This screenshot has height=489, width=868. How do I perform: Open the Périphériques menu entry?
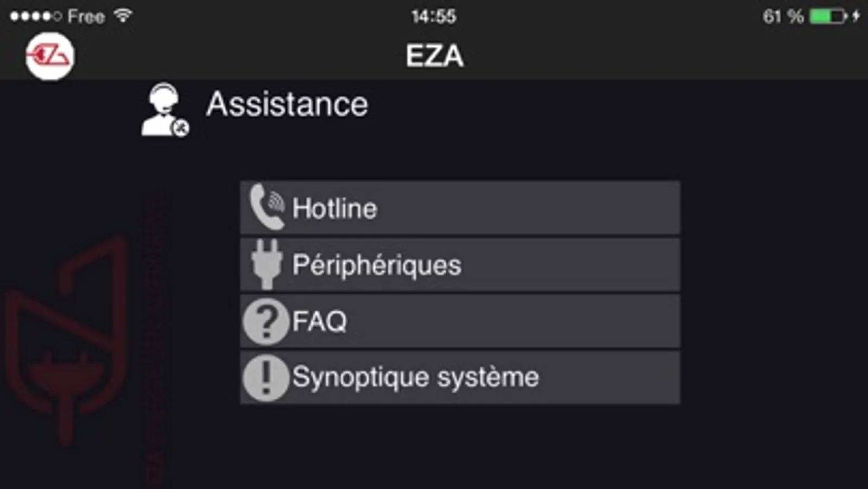[460, 265]
